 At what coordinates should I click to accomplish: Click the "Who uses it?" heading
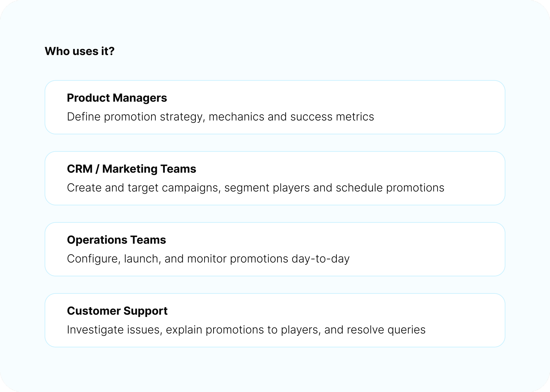point(79,51)
